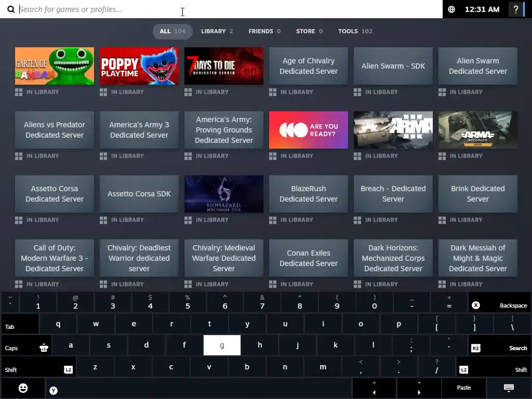
Task: Tap the Tab key
Action: pyautogui.click(x=20, y=324)
